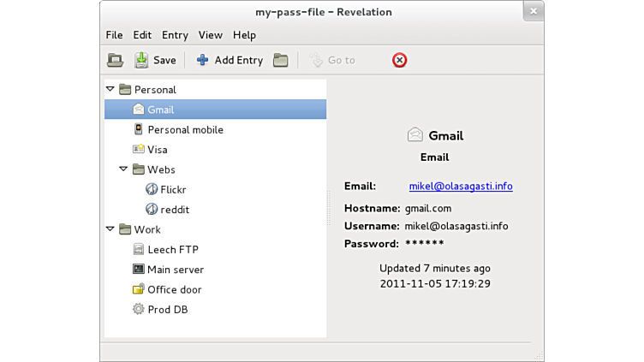Viewport: 644px width, 362px height.
Task: Select the Office door entry
Action: [174, 290]
